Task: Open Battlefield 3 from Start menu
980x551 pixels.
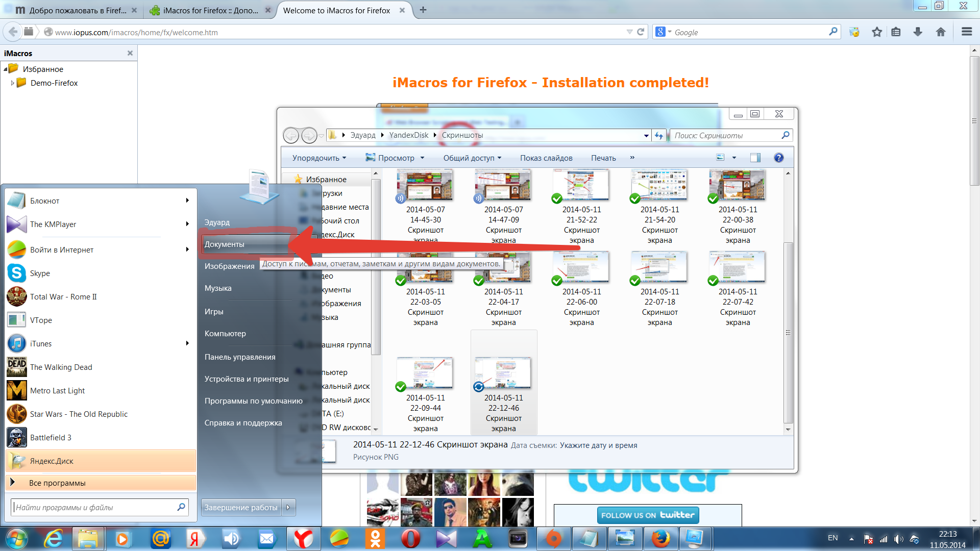Action: point(51,438)
